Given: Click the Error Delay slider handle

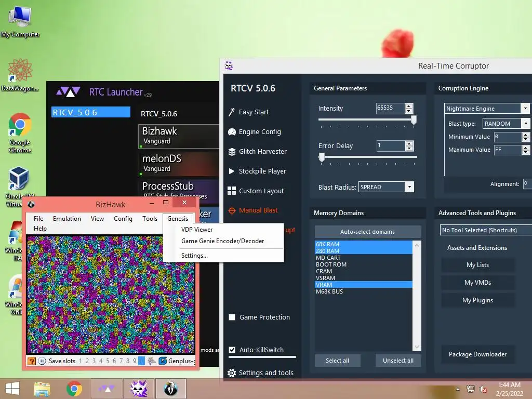Looking at the screenshot, I should click(x=322, y=157).
